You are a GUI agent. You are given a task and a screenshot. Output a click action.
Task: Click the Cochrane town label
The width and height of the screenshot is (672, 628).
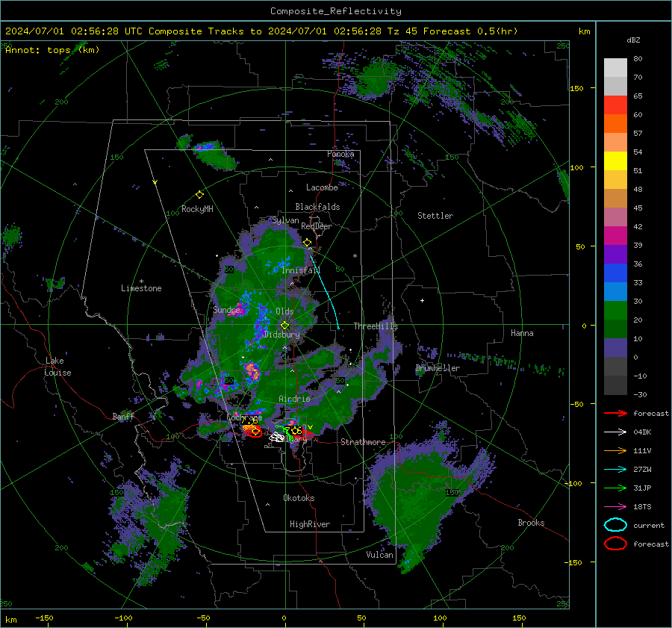pos(244,417)
